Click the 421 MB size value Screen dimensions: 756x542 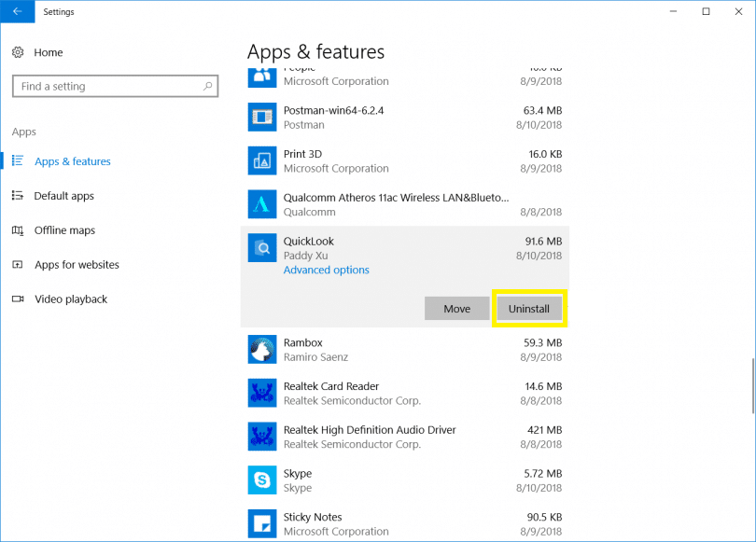[x=545, y=430]
